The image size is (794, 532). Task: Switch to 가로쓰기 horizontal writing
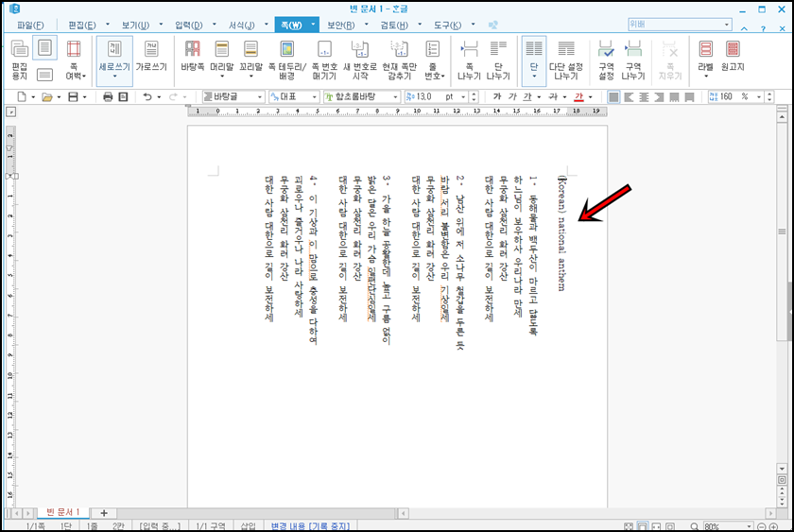(x=151, y=55)
